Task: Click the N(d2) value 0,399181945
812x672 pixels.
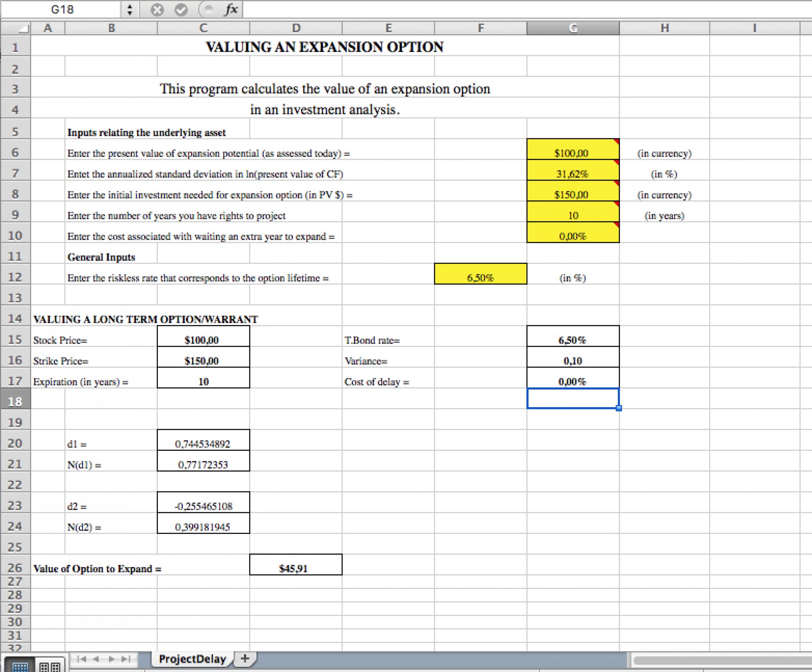Action: tap(203, 523)
